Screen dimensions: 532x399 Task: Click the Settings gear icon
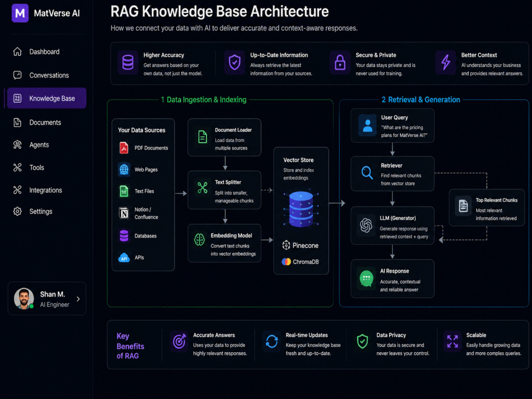(18, 211)
